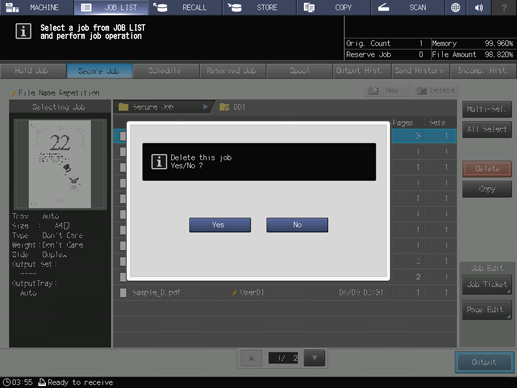
Task: Click the MACHINE tab icon
Action: pyautogui.click(x=12, y=7)
